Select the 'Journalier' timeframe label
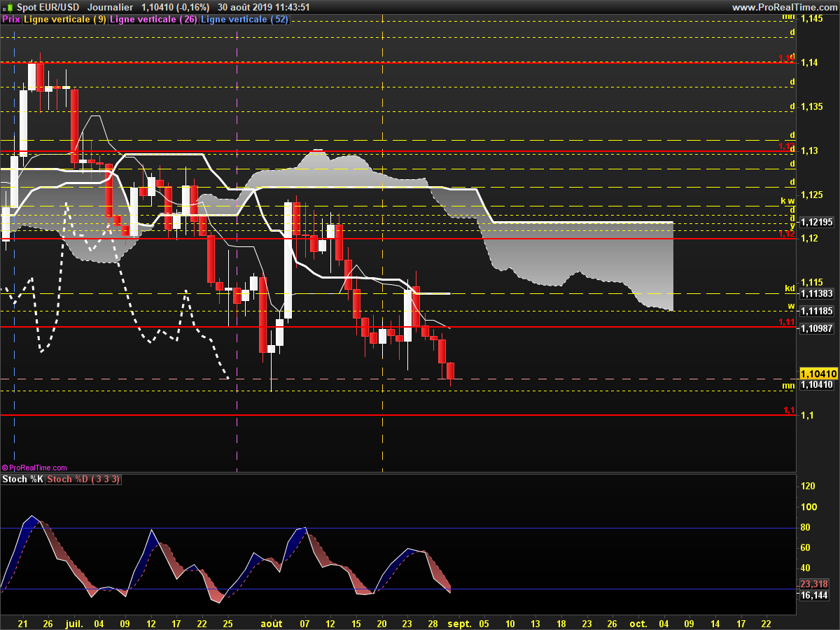The image size is (840, 630). click(111, 7)
